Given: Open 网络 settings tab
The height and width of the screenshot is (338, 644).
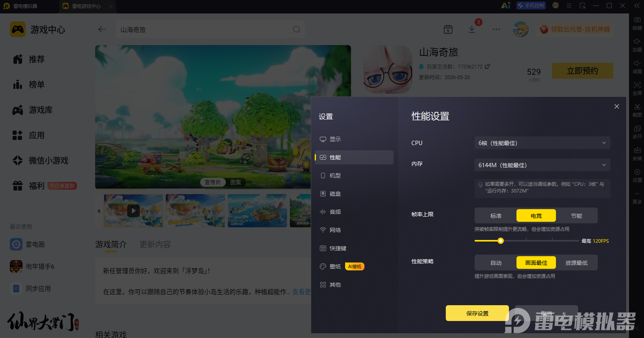Looking at the screenshot, I should tap(354, 230).
